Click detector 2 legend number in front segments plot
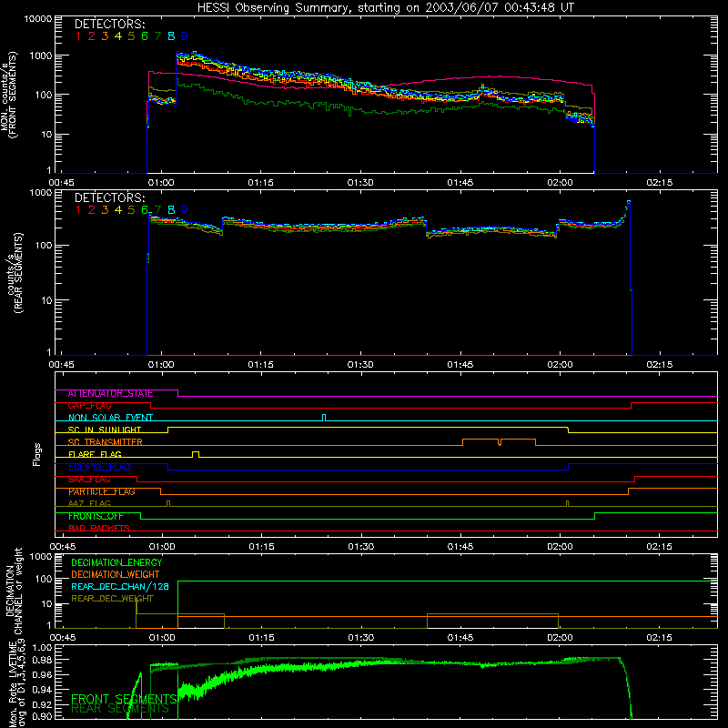Screen dimensions: 728x728 (x=92, y=36)
